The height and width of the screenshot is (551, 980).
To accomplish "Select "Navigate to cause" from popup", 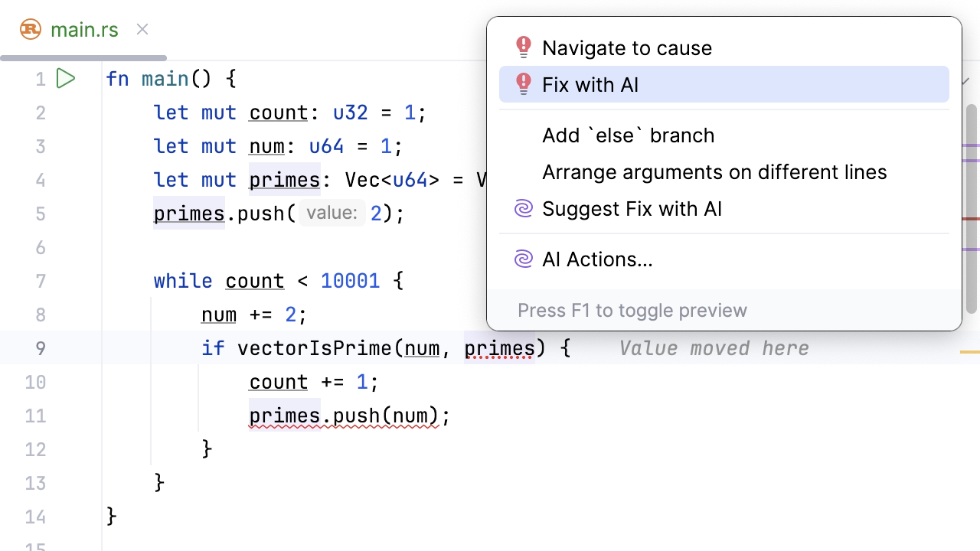I will click(626, 48).
